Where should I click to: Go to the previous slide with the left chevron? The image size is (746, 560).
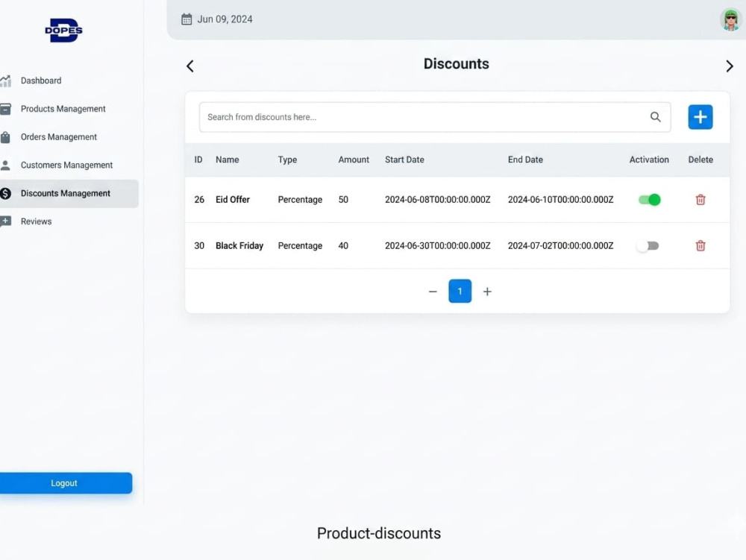pyautogui.click(x=190, y=66)
